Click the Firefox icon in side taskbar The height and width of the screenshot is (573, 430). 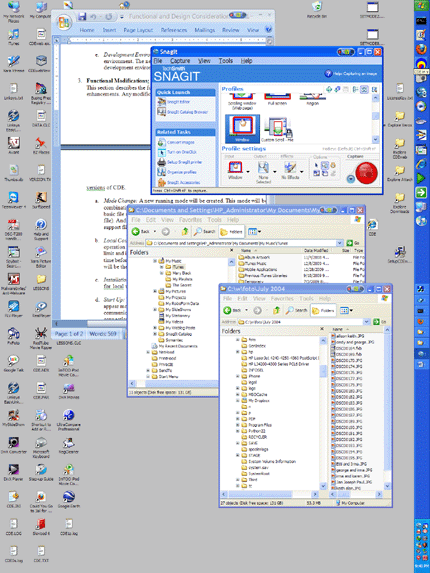click(x=421, y=49)
